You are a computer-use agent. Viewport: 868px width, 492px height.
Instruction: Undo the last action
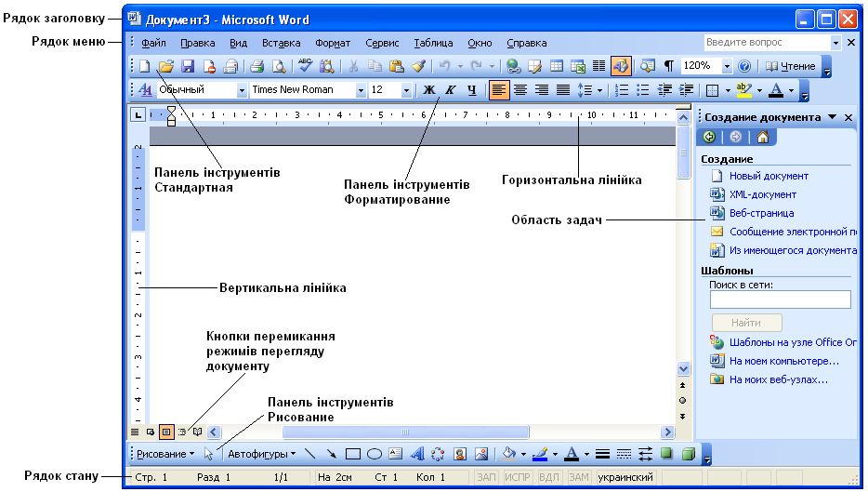pyautogui.click(x=444, y=66)
